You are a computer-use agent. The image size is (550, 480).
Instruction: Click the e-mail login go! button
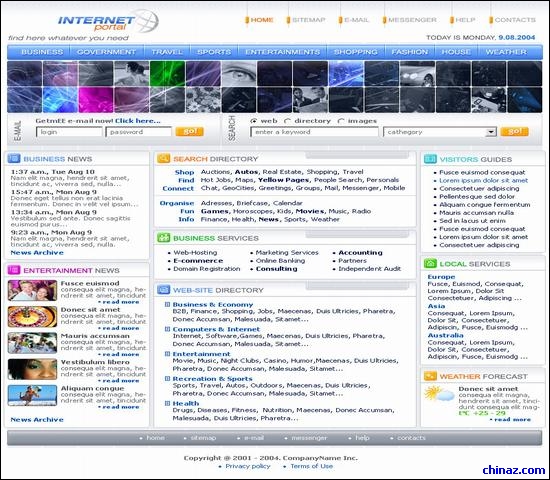pyautogui.click(x=189, y=132)
